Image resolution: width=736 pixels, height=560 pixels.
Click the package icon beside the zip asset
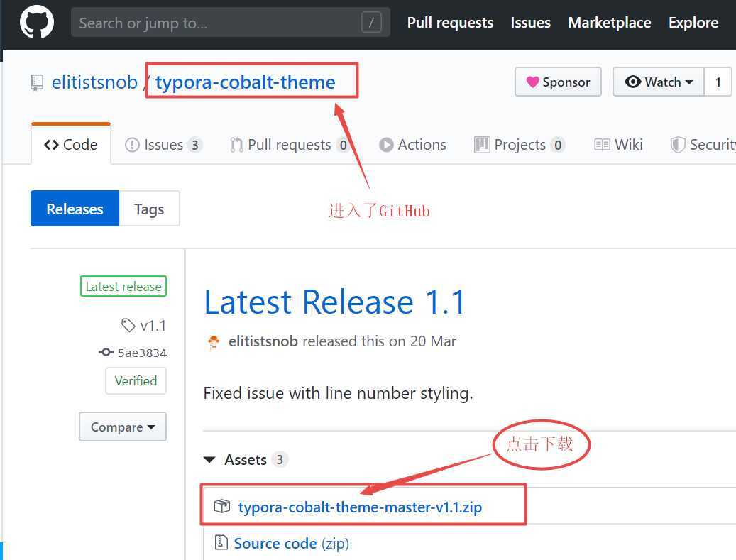221,506
